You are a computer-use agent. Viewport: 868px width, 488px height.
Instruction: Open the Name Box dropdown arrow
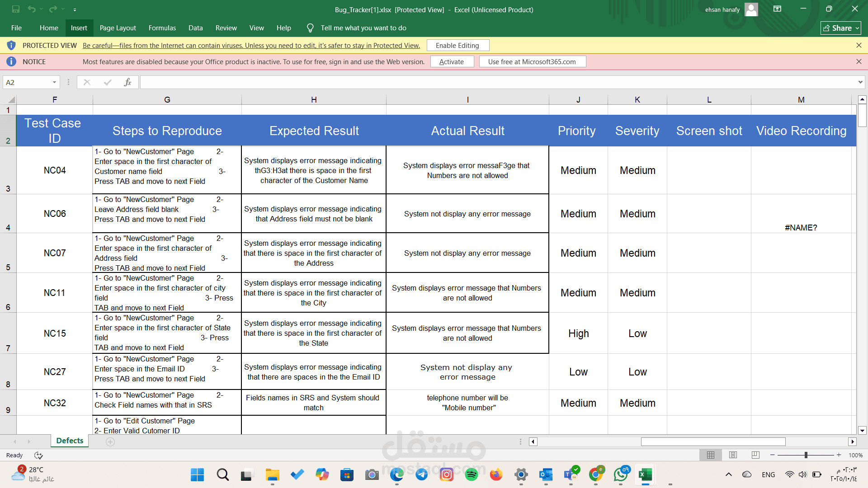coord(54,82)
